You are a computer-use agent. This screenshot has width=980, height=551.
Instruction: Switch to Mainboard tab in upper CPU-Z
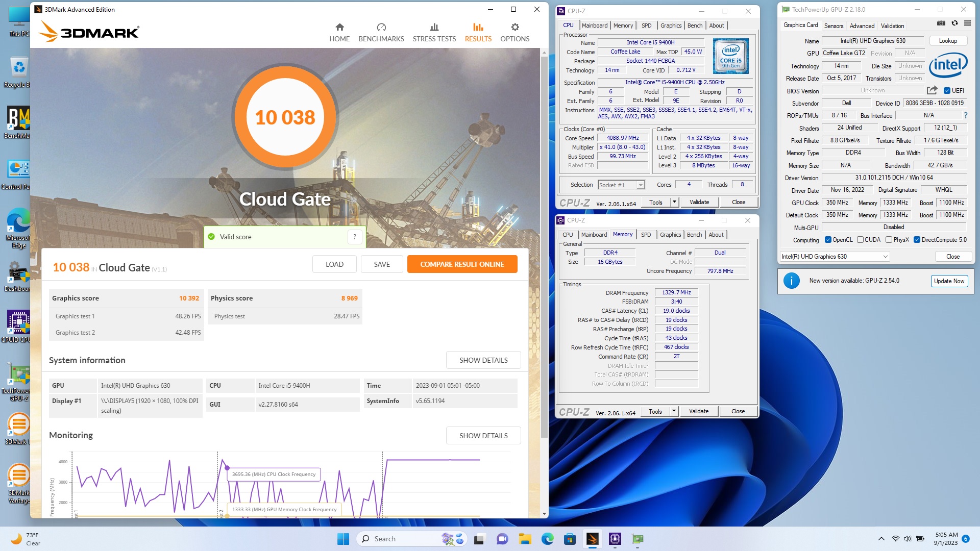tap(595, 26)
